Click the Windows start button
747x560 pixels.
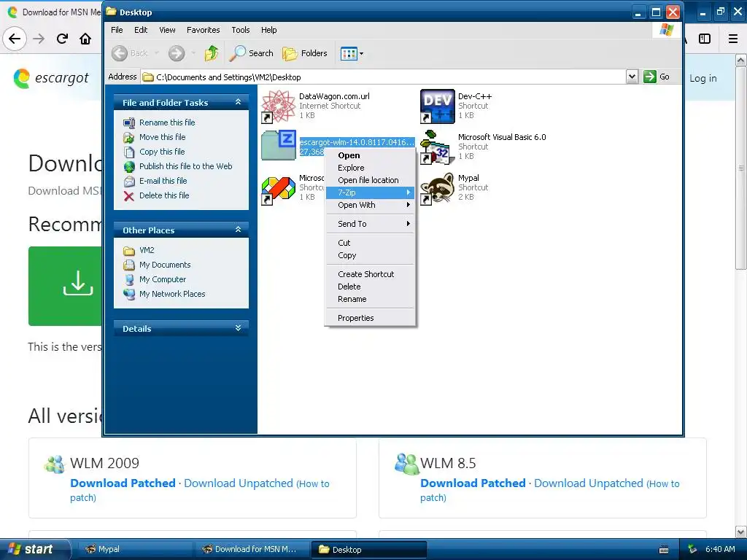coord(35,549)
